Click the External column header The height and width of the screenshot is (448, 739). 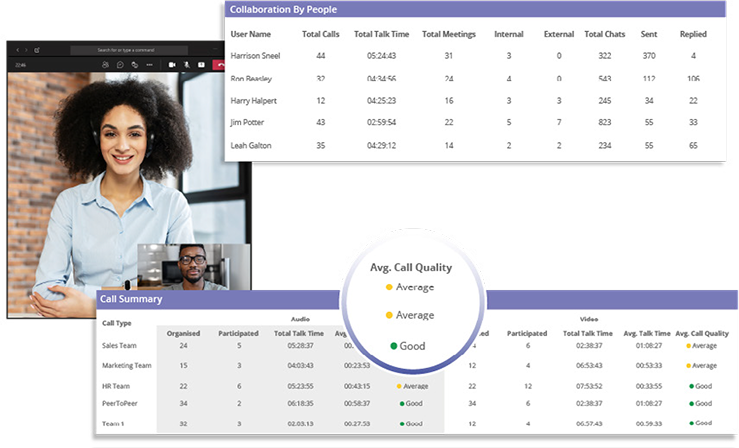[558, 34]
